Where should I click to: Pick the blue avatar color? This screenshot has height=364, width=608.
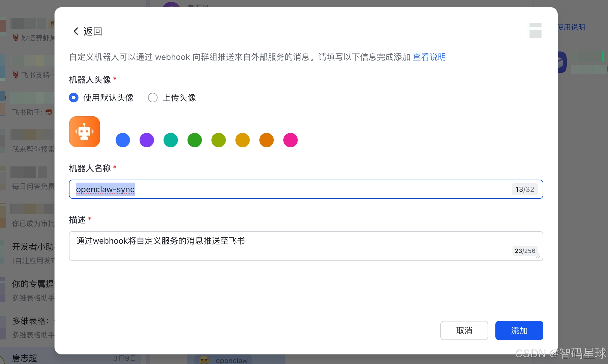[123, 140]
